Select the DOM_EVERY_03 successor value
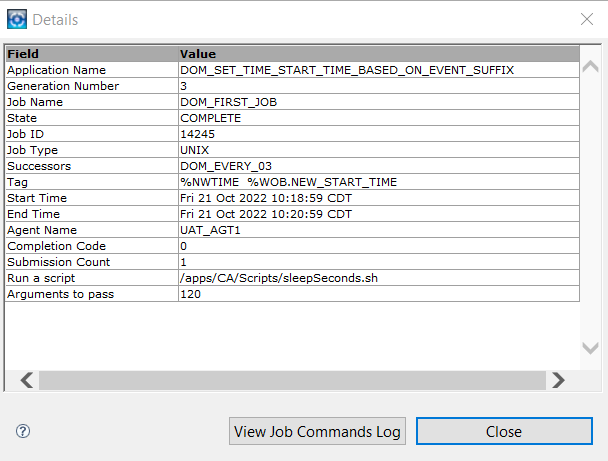The height and width of the screenshot is (461, 608). point(379,166)
